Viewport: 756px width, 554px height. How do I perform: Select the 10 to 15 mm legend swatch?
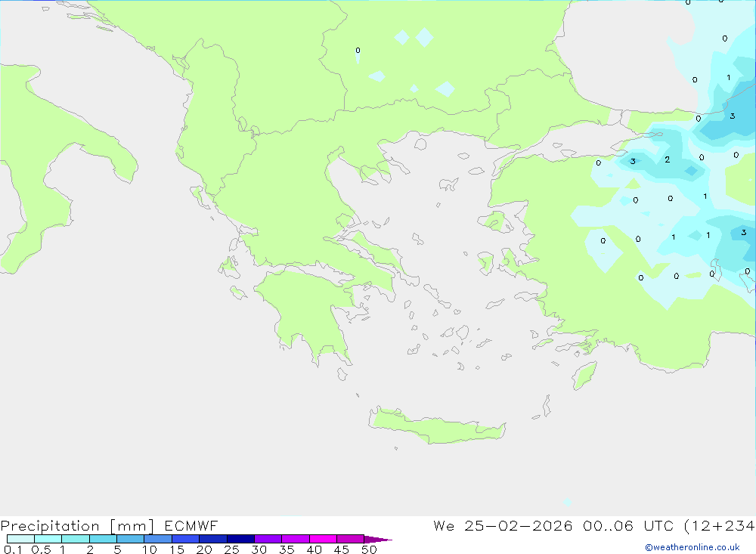pyautogui.click(x=158, y=539)
